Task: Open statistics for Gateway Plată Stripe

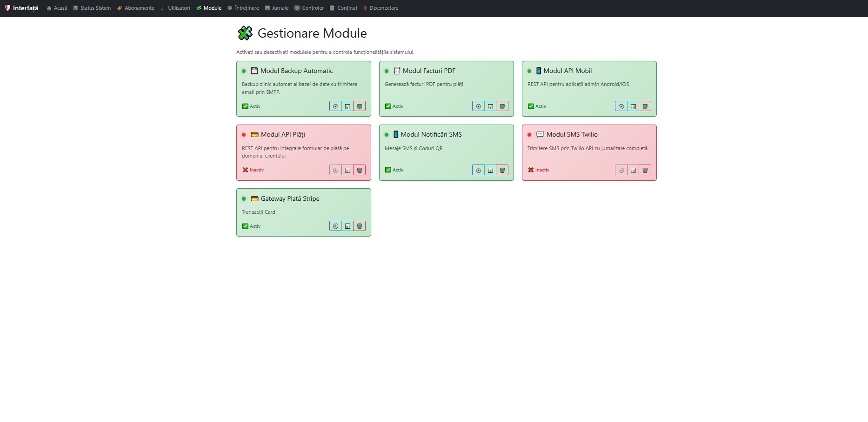Action: (347, 226)
